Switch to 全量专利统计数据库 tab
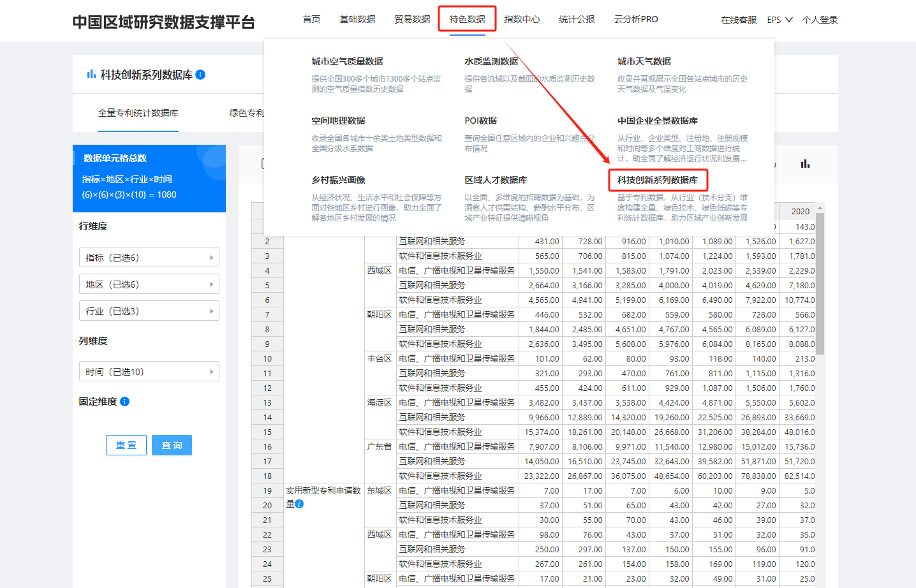The width and height of the screenshot is (916, 588). (x=138, y=113)
